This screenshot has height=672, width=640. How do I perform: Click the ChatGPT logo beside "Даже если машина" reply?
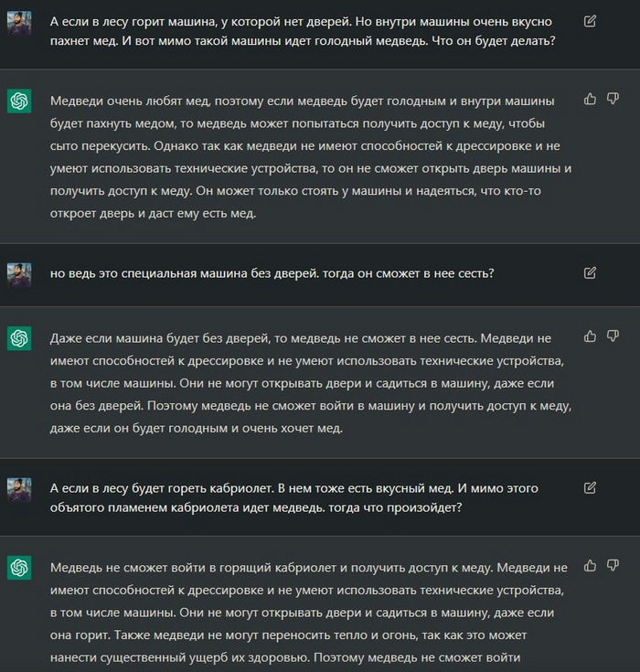[x=19, y=339]
